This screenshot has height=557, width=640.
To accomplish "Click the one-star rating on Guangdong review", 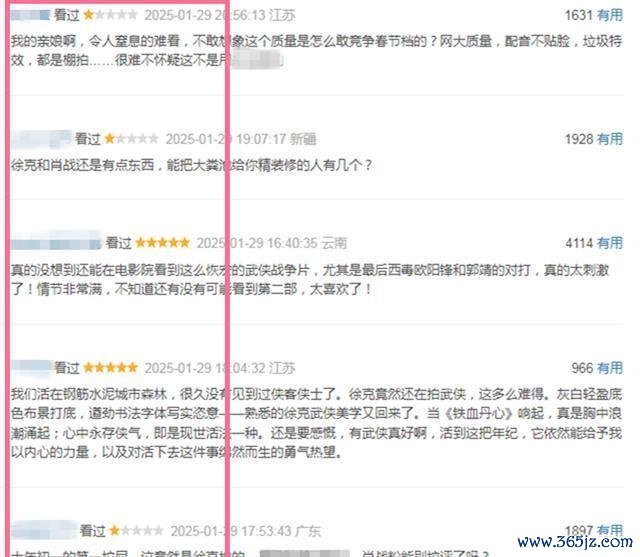I will [136, 530].
